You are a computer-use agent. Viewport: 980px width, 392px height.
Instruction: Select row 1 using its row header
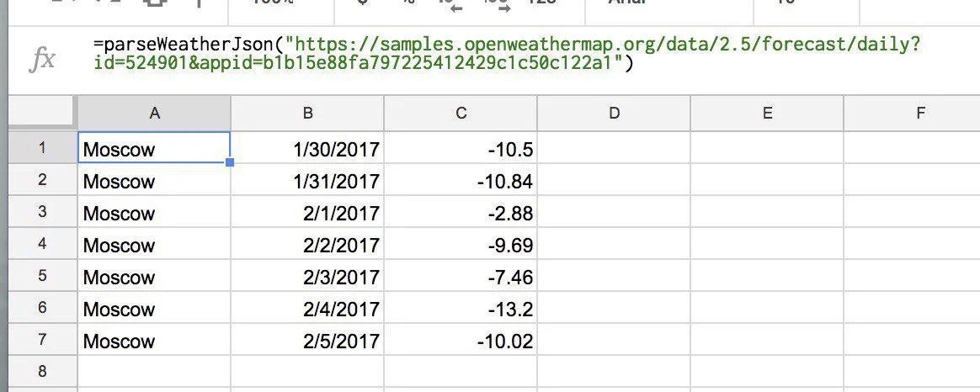pos(42,149)
